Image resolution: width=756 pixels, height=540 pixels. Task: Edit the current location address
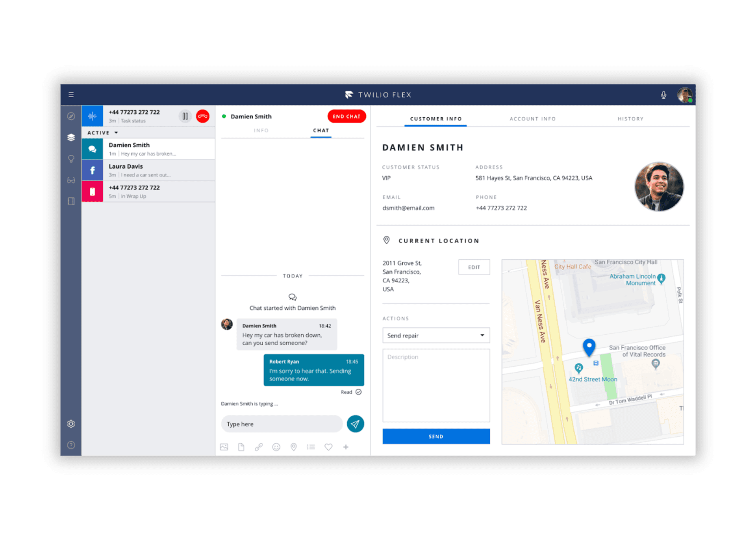(x=474, y=267)
